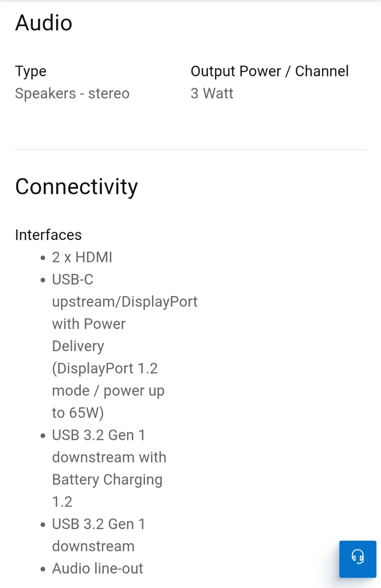381x588 pixels.
Task: Click the 'Audio line-out' list item
Action: pos(97,568)
